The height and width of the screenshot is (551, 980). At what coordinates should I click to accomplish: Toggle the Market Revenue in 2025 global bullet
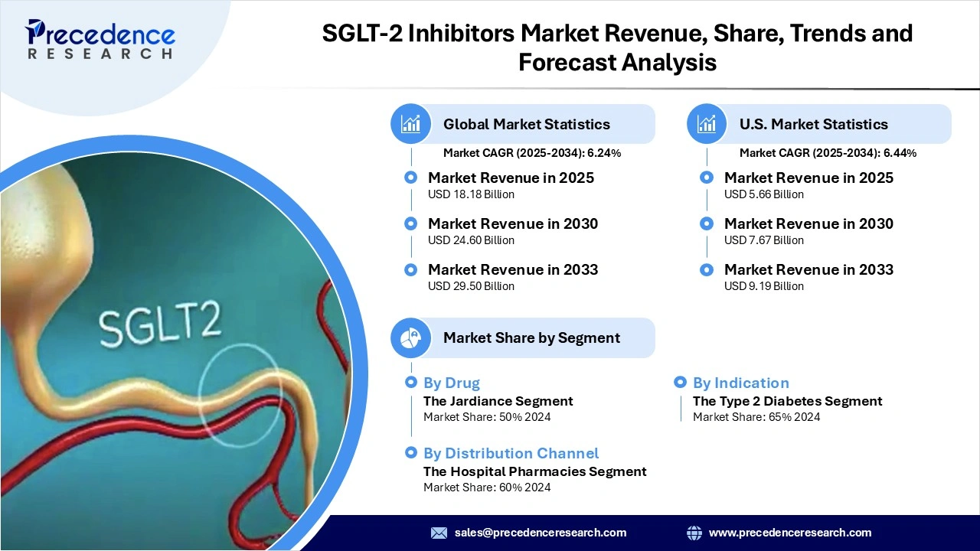tap(410, 177)
